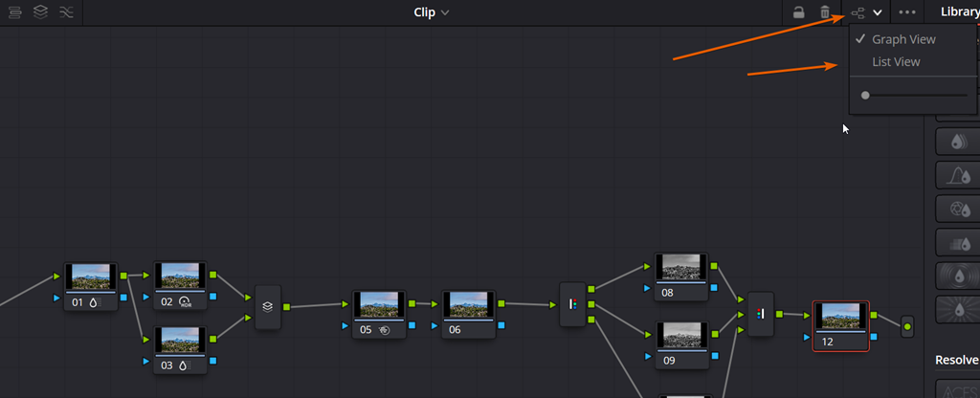Click the shuffle icon in top-left toolbar
The height and width of the screenshot is (398, 980).
pyautogui.click(x=66, y=12)
